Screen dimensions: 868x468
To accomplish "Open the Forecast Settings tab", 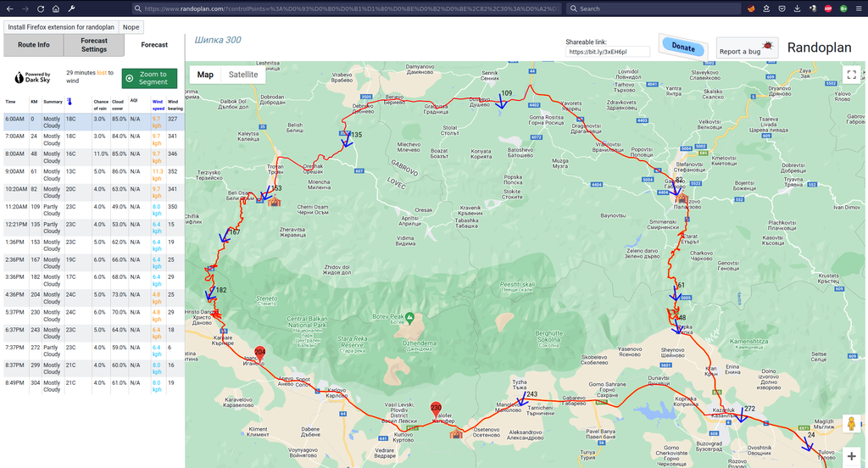I will click(94, 45).
